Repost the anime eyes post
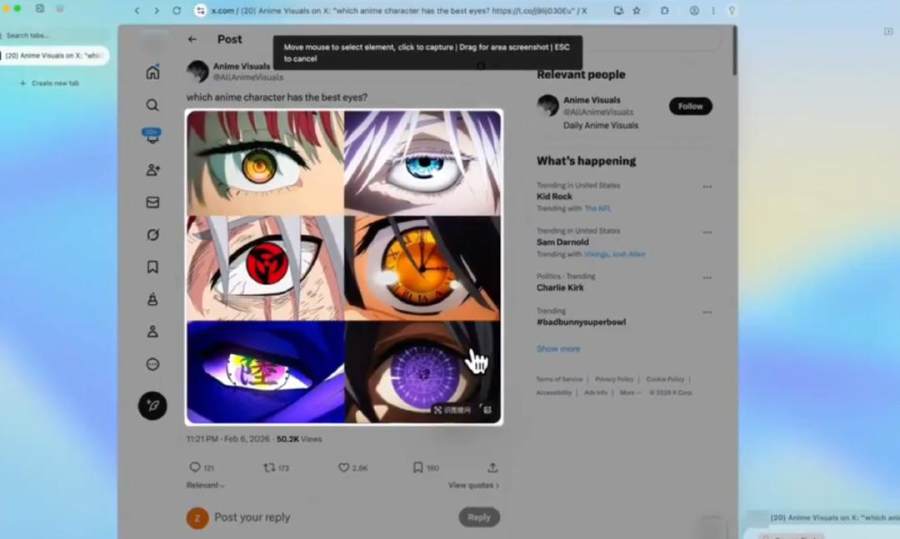Viewport: 900px width, 539px height. [269, 467]
